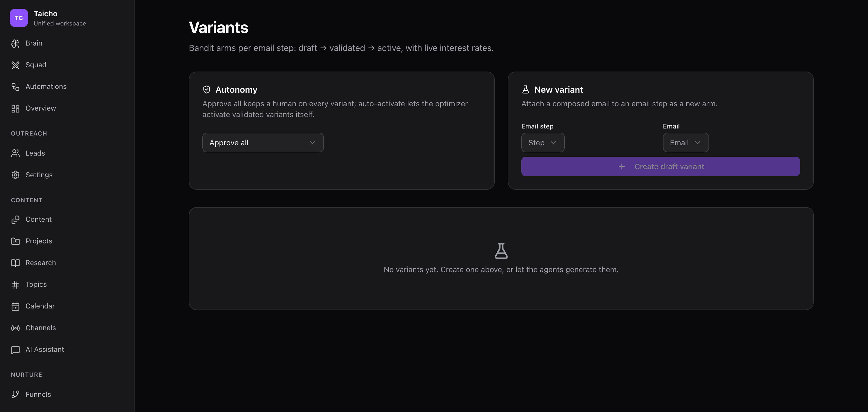The width and height of the screenshot is (868, 412).
Task: Click the Leads people icon
Action: point(15,153)
